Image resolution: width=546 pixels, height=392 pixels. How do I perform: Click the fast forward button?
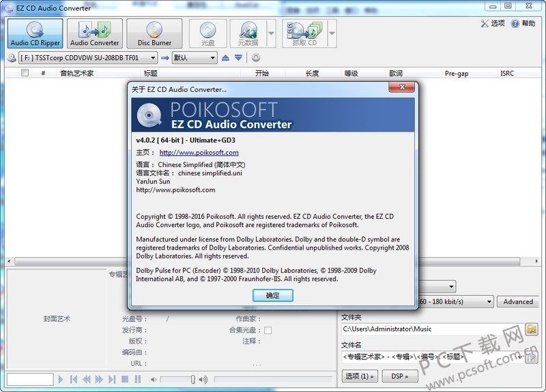pyautogui.click(x=99, y=379)
